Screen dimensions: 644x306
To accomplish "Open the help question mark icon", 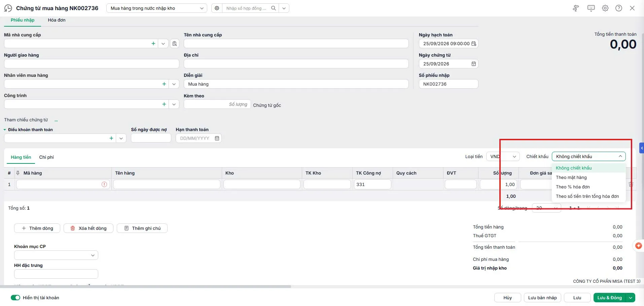I will (x=619, y=8).
